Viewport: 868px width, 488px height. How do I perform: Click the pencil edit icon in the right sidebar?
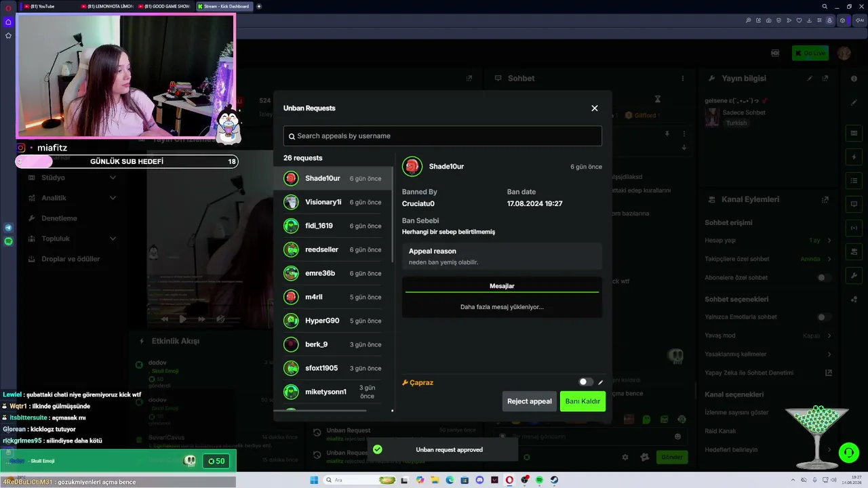click(x=854, y=103)
